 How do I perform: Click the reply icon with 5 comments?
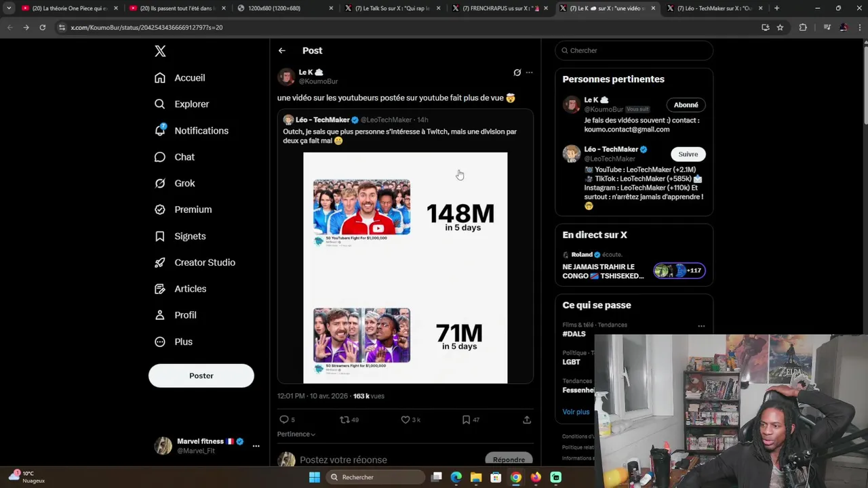point(284,420)
